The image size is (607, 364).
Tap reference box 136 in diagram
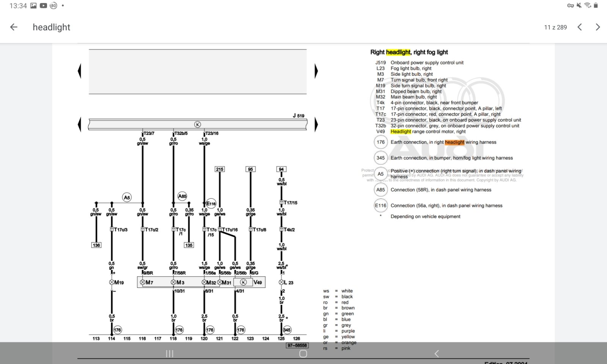[96, 245]
